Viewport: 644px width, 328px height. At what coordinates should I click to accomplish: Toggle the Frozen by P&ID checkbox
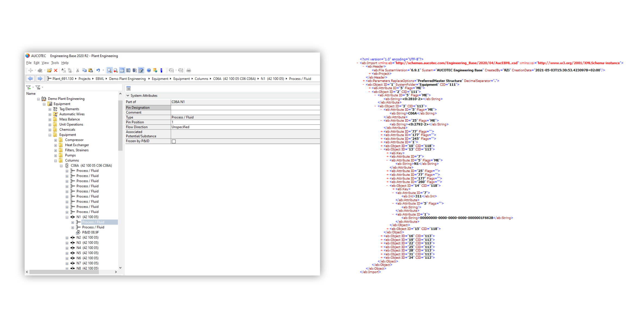click(174, 141)
